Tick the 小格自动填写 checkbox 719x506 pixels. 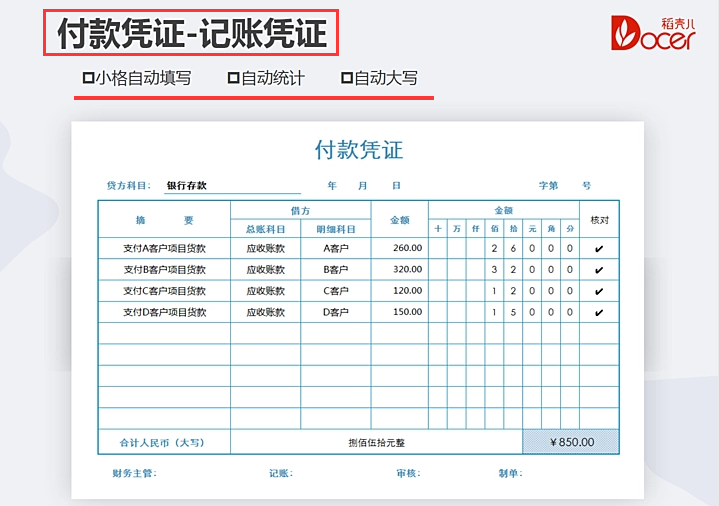click(88, 78)
